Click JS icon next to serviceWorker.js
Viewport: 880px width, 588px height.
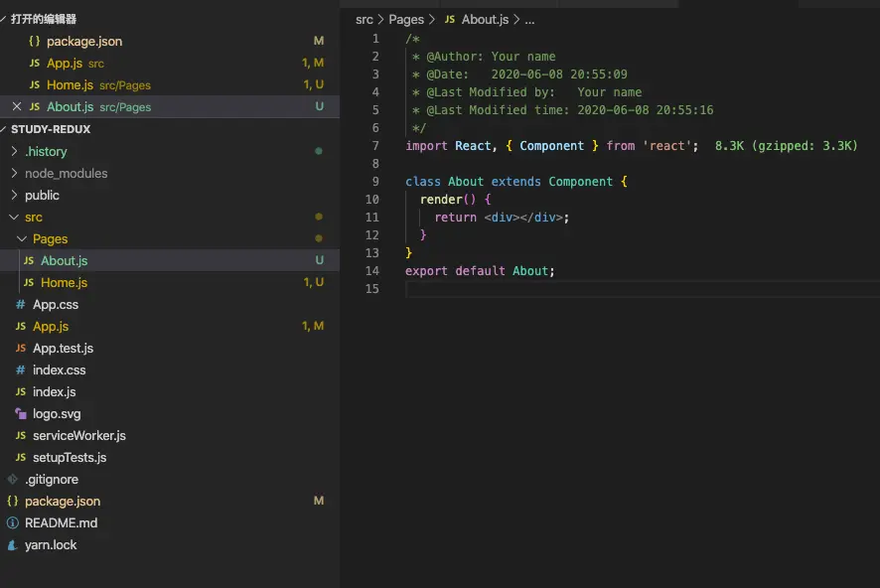click(21, 435)
